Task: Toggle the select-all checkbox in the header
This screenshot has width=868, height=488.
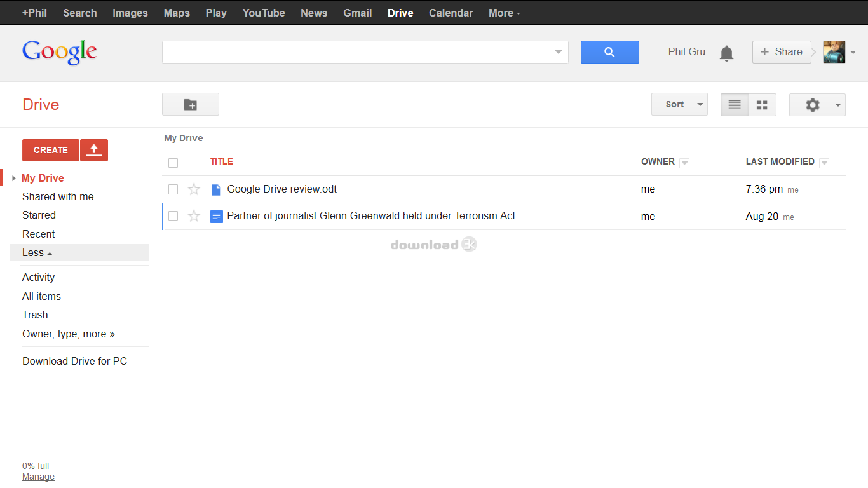Action: click(173, 163)
